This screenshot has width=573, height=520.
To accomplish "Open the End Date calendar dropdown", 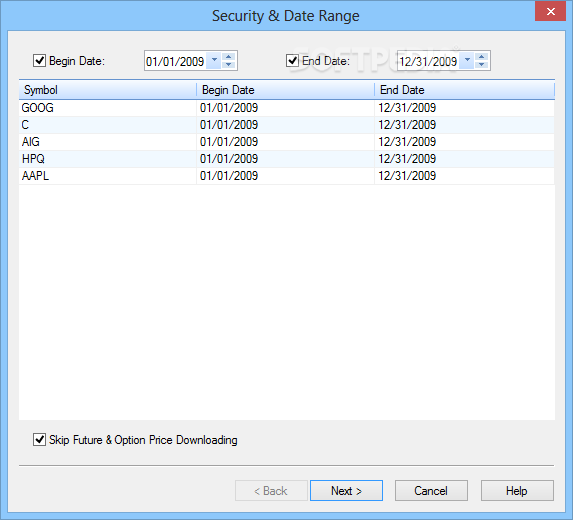I will (x=467, y=60).
